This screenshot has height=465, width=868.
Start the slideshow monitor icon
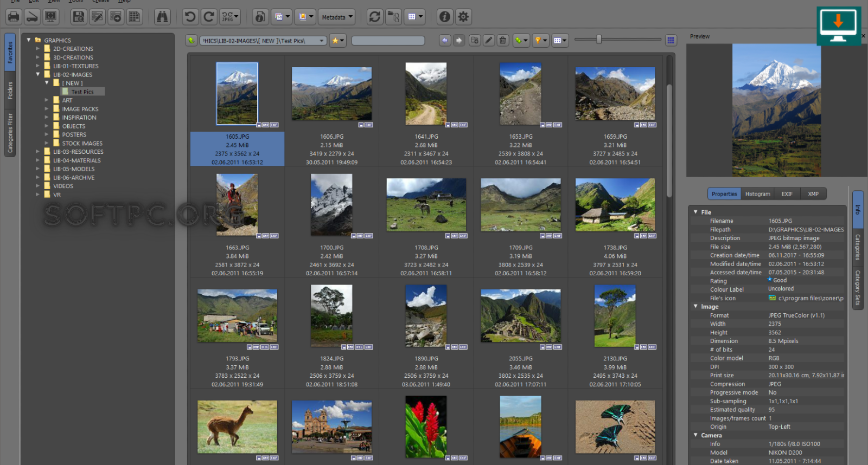tap(51, 17)
